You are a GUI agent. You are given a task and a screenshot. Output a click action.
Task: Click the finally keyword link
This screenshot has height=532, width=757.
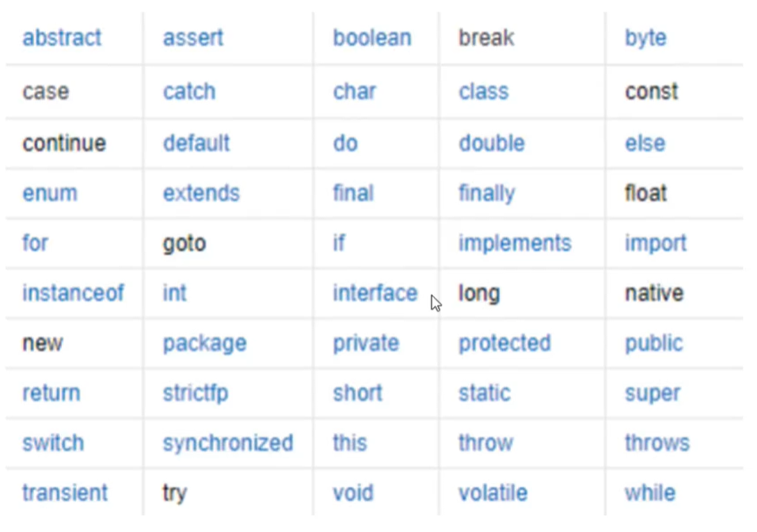(x=487, y=194)
